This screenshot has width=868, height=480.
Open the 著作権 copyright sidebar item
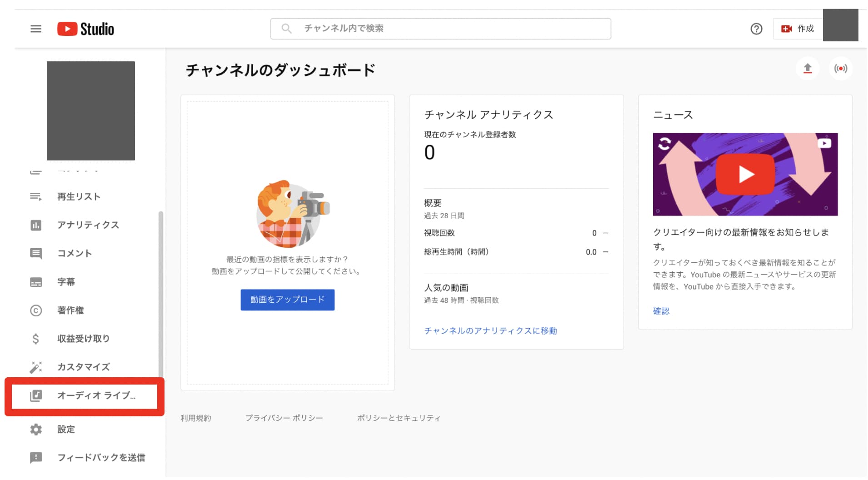point(70,310)
